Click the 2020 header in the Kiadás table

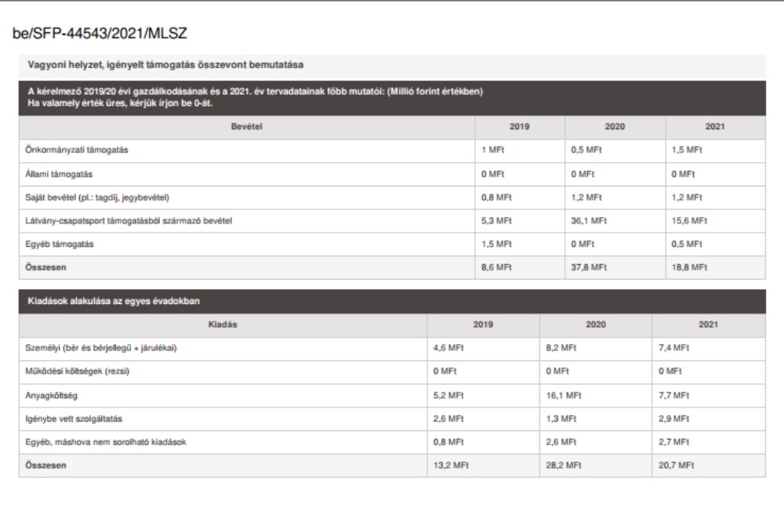596,324
